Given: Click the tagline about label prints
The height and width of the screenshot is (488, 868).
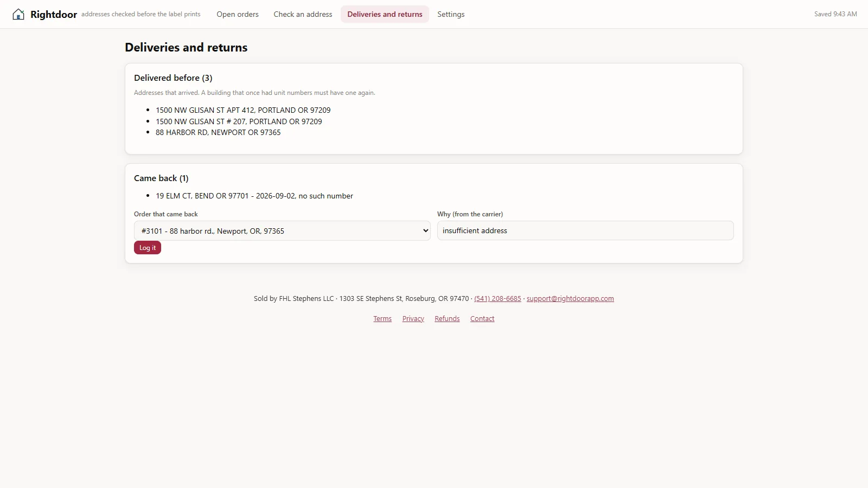Looking at the screenshot, I should [141, 14].
